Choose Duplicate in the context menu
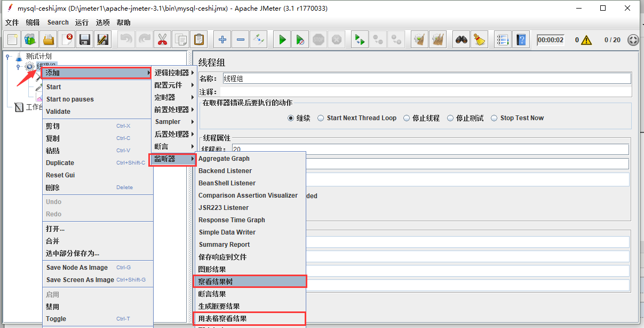The width and height of the screenshot is (644, 328). pos(98,163)
